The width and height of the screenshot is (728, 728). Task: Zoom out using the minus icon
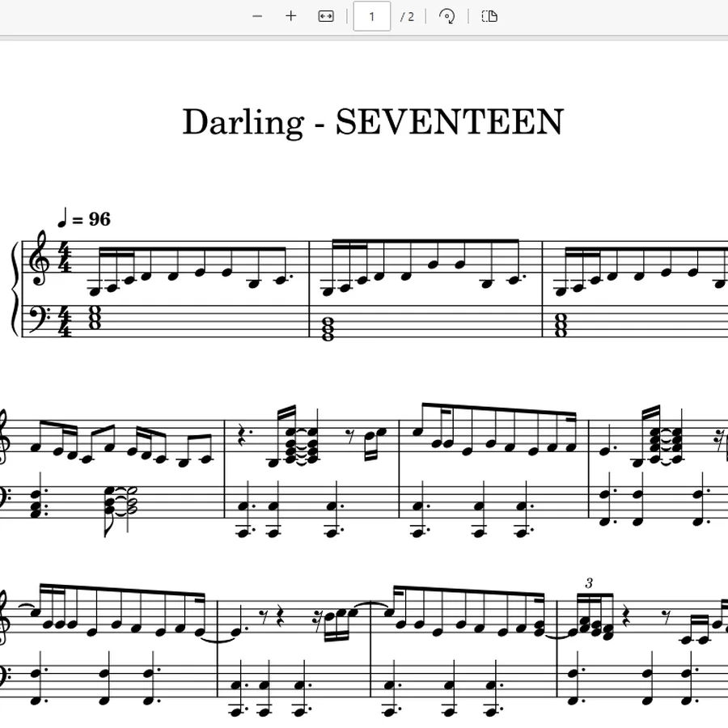[257, 17]
